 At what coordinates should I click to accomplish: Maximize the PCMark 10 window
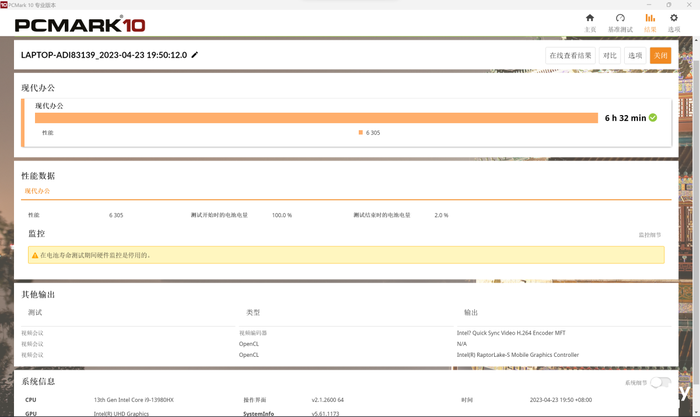[x=669, y=4]
